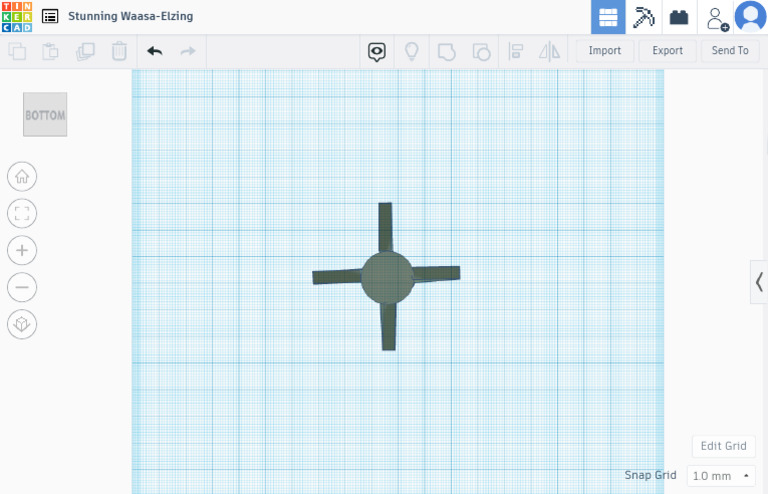Open the Edit Grid settings

tap(723, 446)
